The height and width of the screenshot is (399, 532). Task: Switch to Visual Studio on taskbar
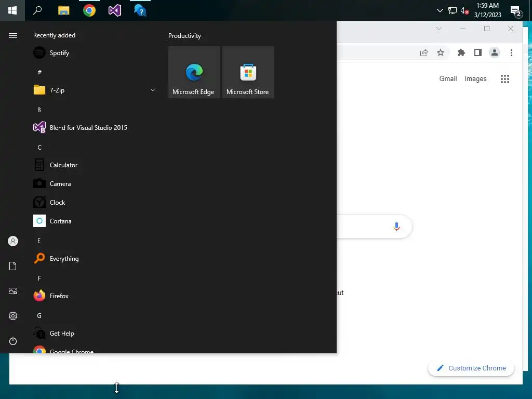(x=115, y=10)
